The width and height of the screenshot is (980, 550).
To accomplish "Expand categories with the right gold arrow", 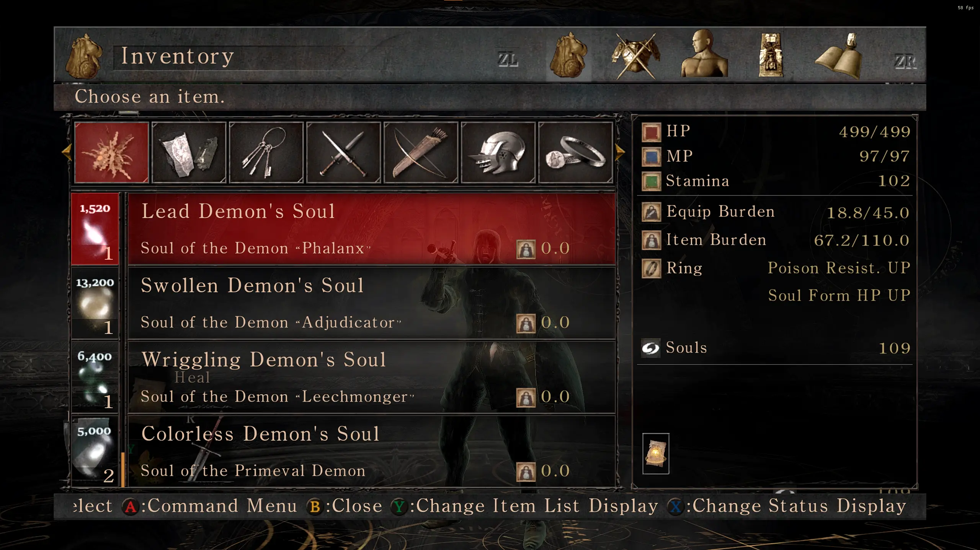I will pos(620,152).
